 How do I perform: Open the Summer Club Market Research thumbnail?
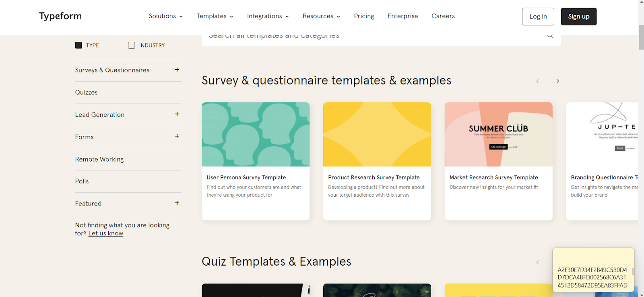click(498, 134)
